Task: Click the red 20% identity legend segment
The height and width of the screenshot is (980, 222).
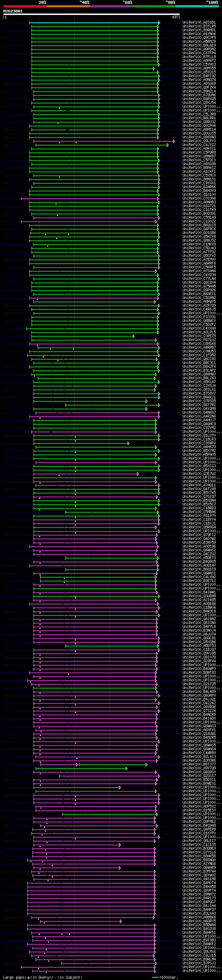Action: 25,6
